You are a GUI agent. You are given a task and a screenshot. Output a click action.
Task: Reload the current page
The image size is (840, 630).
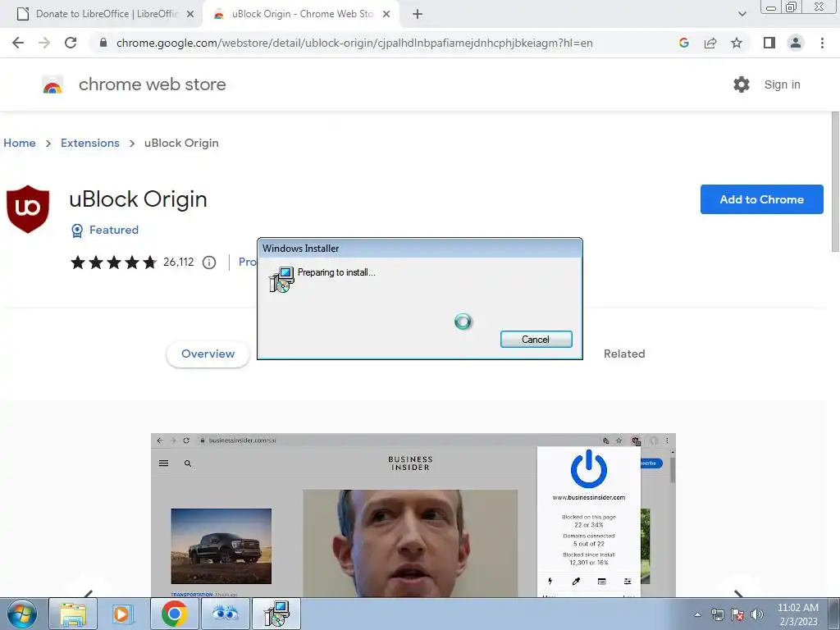click(71, 43)
